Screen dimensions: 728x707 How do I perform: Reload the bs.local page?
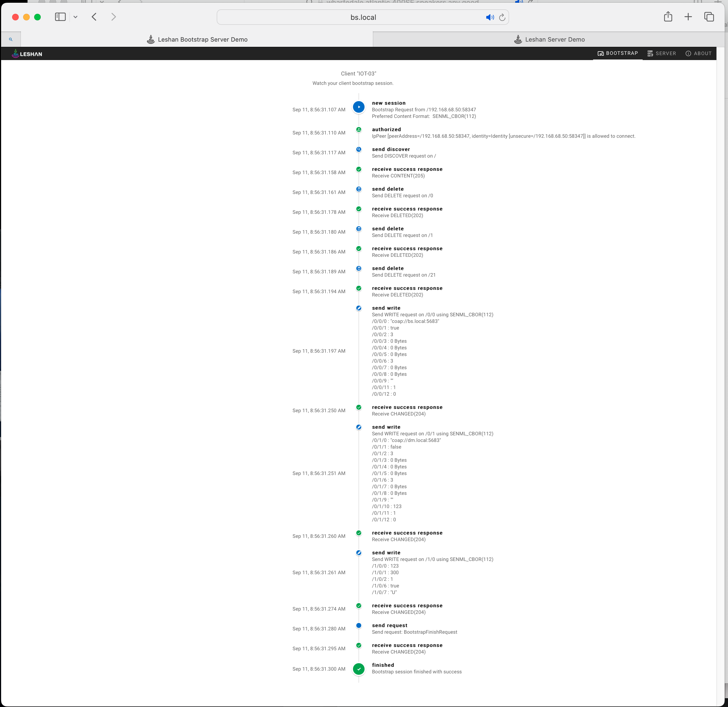coord(502,17)
